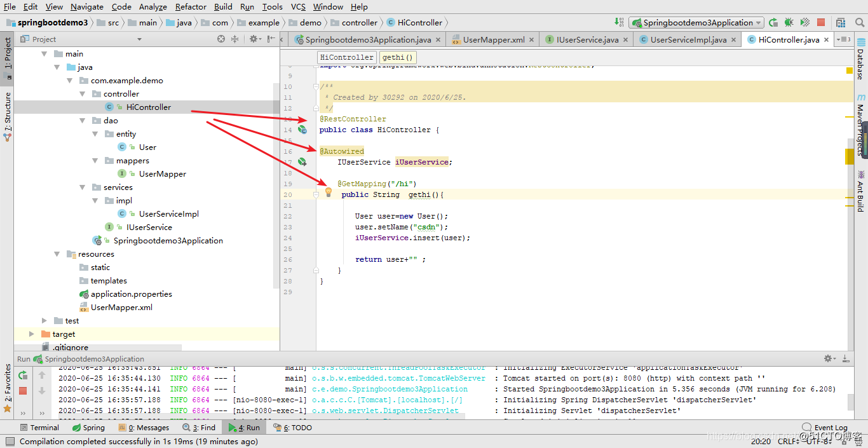Stop the application with the toolbar stop button

(x=821, y=22)
